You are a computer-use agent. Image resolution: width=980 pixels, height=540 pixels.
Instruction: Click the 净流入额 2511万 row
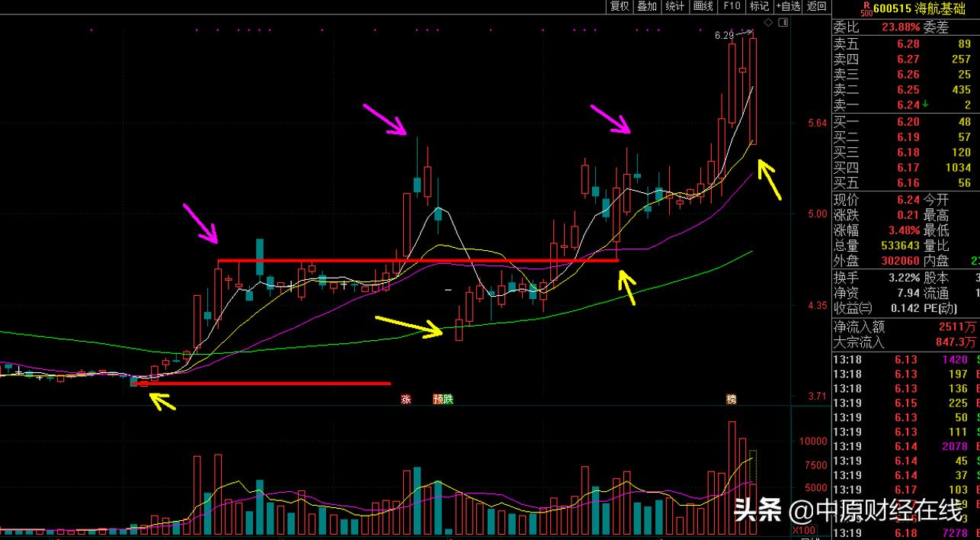pyautogui.click(x=905, y=326)
